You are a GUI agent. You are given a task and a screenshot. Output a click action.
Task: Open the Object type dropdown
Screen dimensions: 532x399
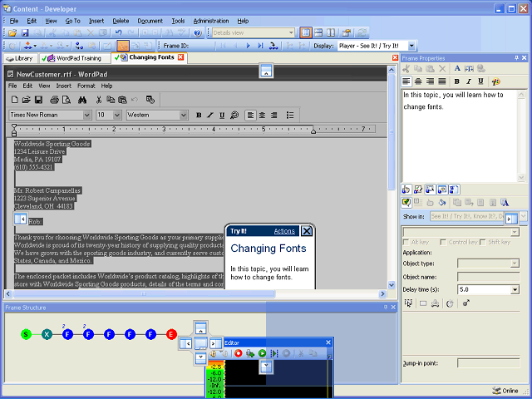click(x=515, y=264)
